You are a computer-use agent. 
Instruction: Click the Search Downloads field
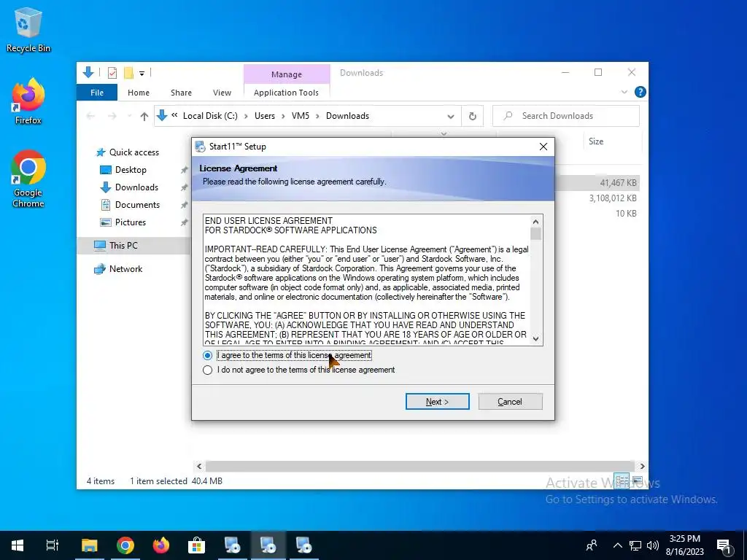(x=566, y=116)
